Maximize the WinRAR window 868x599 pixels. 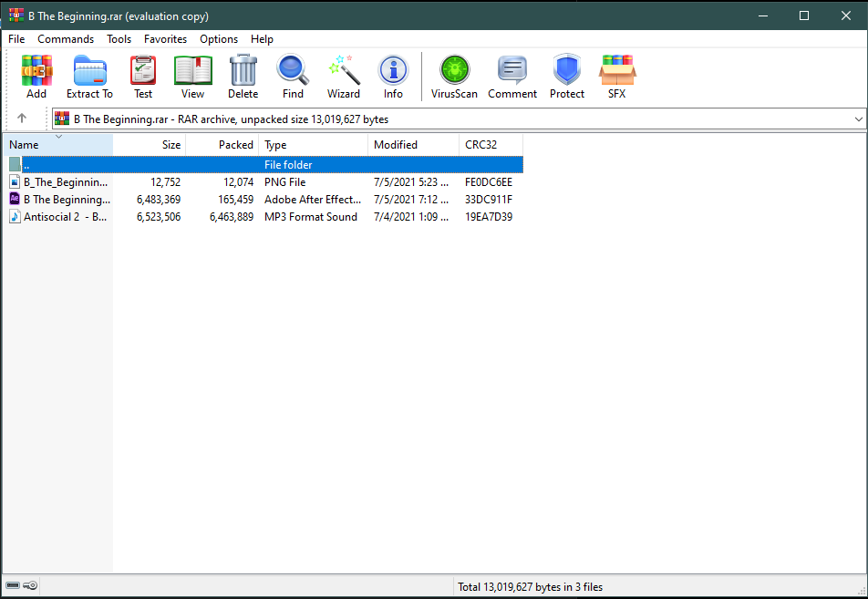tap(804, 15)
